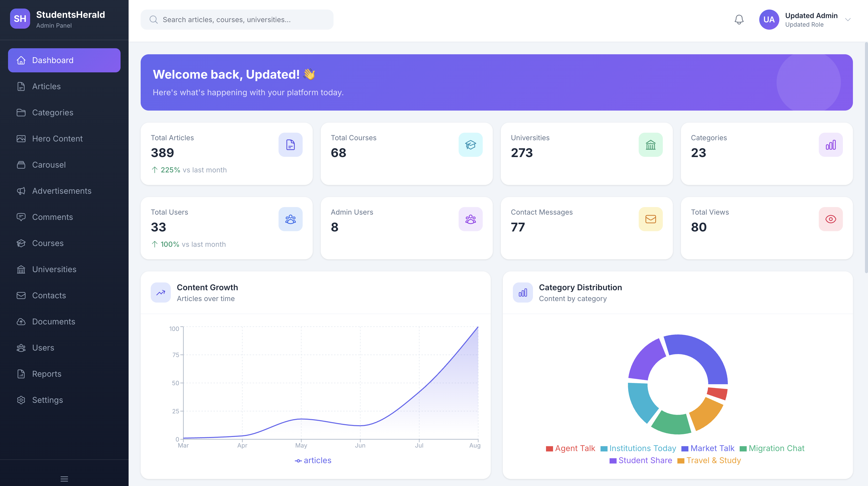
Task: Toggle Market Talk legend entry
Action: coord(708,448)
